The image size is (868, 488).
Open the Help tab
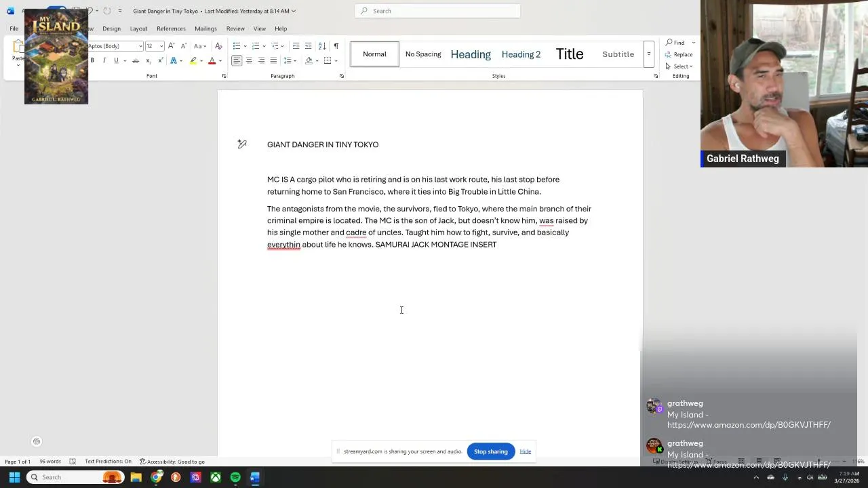coord(281,28)
